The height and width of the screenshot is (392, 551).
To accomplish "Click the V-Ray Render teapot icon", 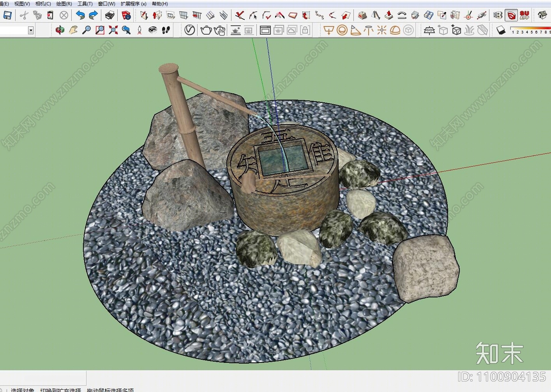I will click(206, 30).
